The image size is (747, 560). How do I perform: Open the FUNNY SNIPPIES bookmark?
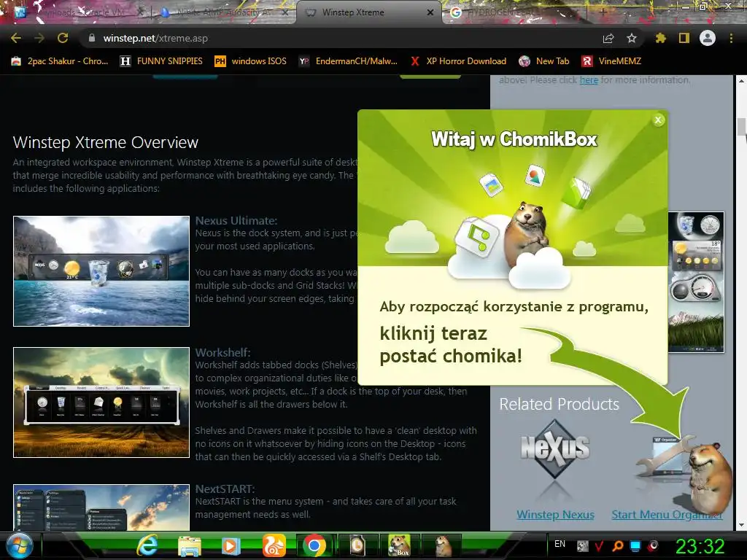[x=161, y=61]
